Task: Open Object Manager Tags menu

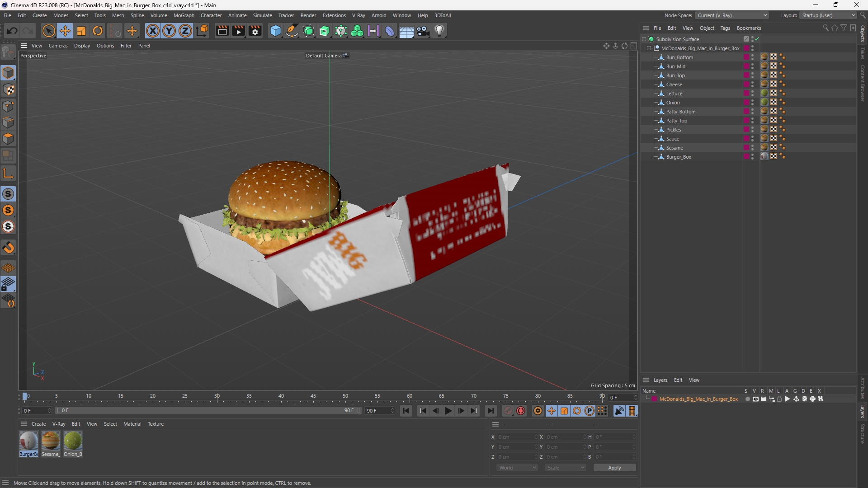Action: coord(725,28)
